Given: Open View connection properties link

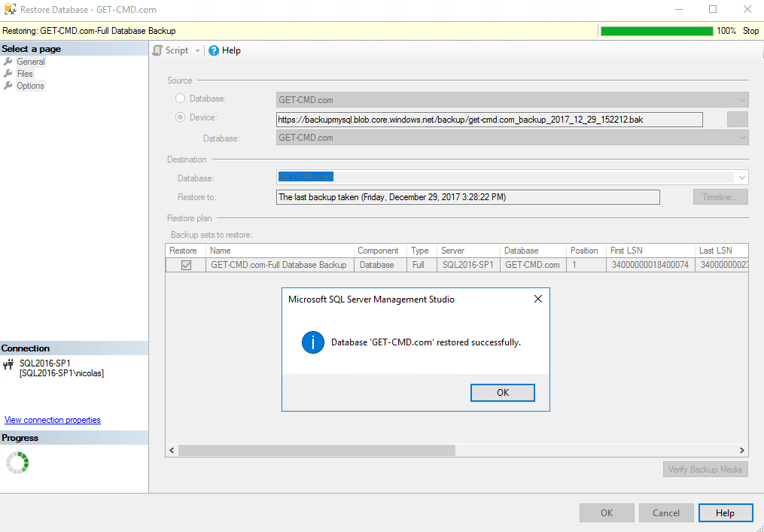Looking at the screenshot, I should point(53,420).
